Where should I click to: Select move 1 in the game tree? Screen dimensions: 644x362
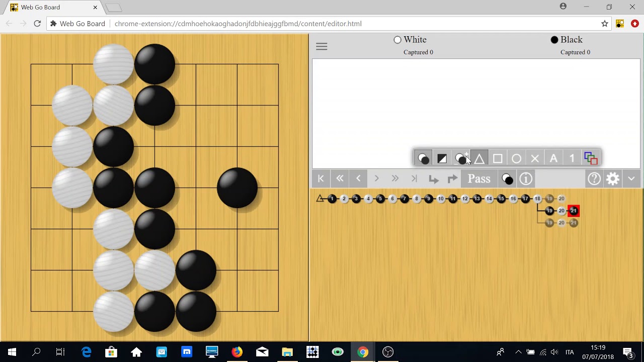(332, 199)
